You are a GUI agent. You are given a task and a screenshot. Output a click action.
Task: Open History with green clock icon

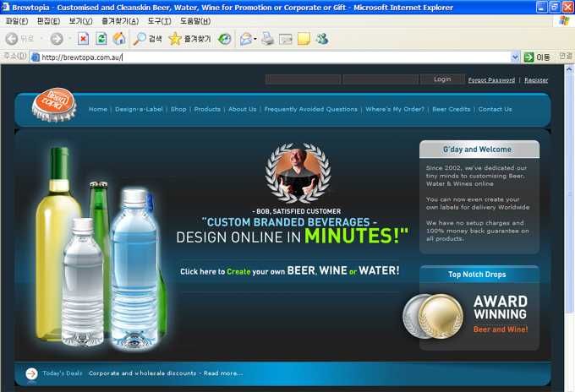(224, 39)
